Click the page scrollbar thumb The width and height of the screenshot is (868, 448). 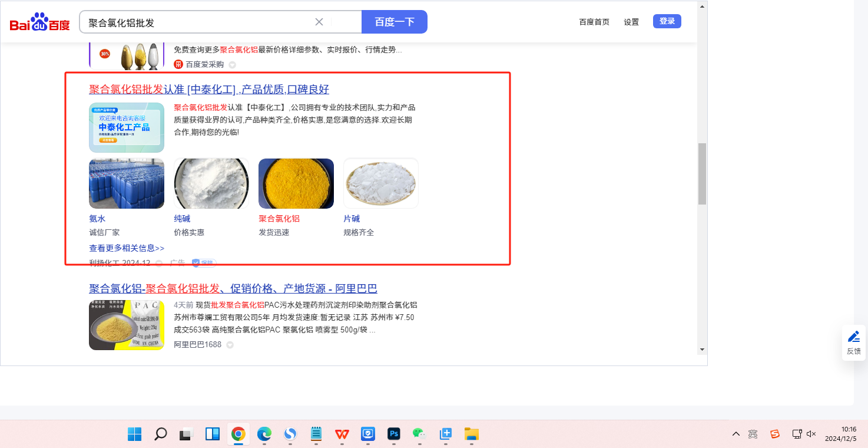(702, 174)
